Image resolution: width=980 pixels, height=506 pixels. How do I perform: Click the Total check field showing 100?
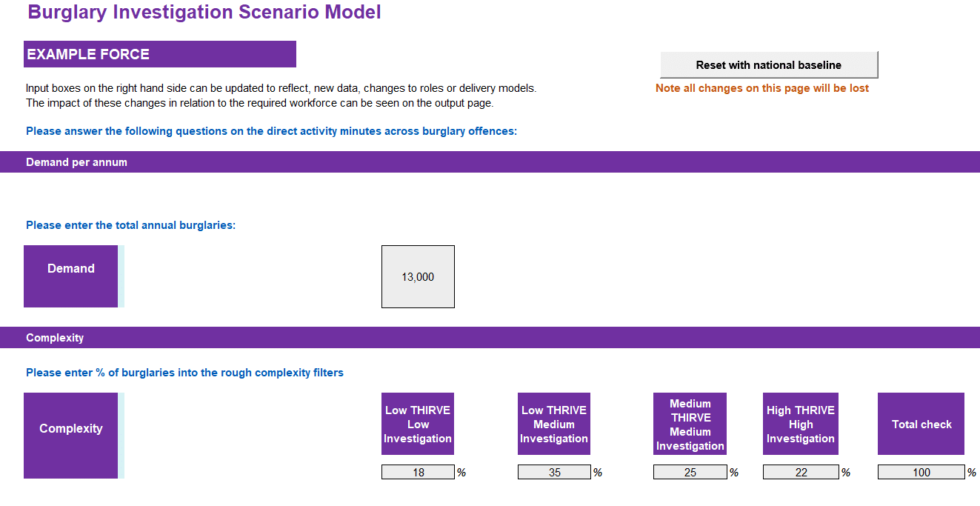pos(921,471)
